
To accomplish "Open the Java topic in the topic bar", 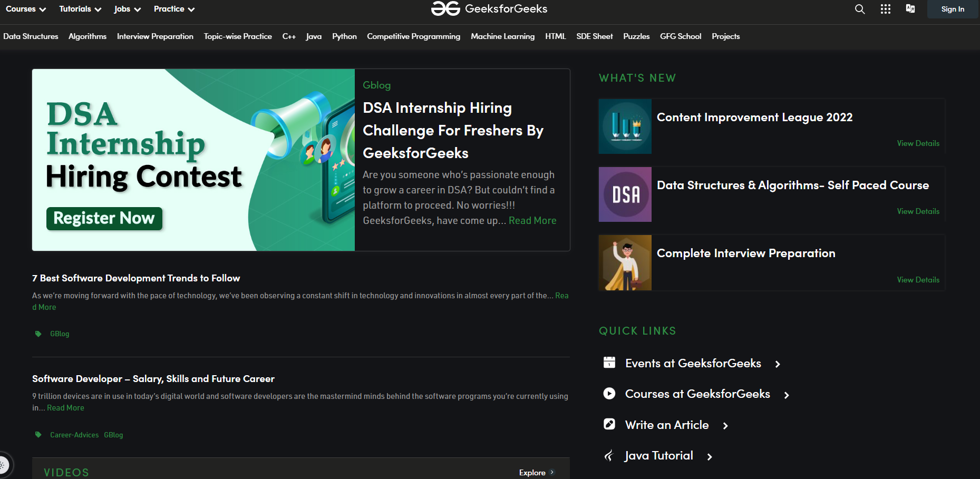I will click(314, 36).
